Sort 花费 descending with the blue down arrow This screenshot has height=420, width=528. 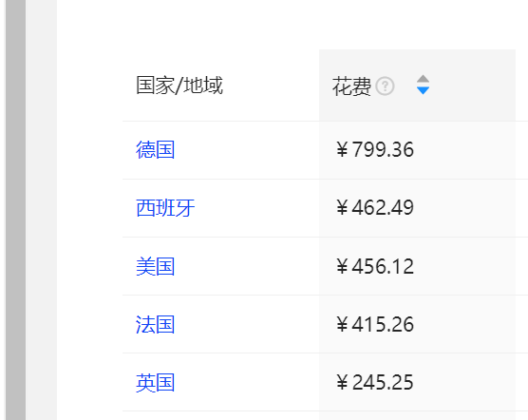pos(423,90)
